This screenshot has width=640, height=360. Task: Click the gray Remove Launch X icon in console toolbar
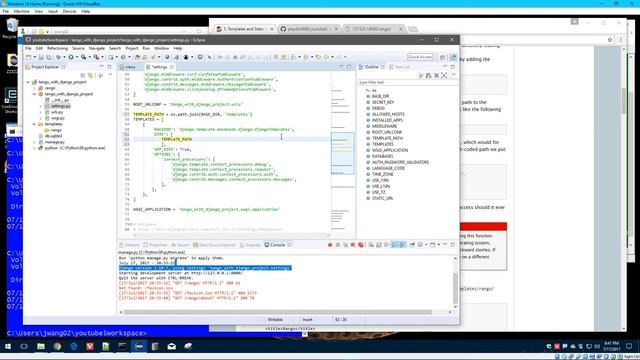point(338,245)
